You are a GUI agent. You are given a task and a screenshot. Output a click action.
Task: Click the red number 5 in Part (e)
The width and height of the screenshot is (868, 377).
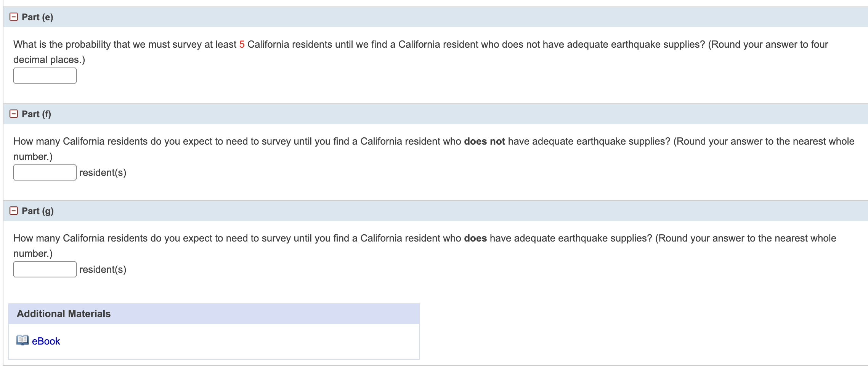pyautogui.click(x=242, y=45)
